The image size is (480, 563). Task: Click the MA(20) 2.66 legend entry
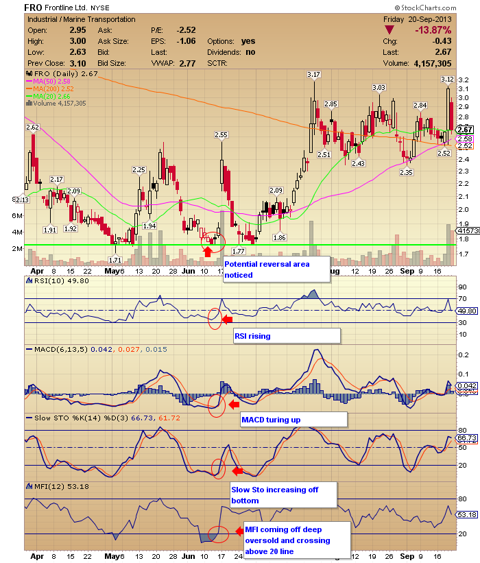[48, 96]
